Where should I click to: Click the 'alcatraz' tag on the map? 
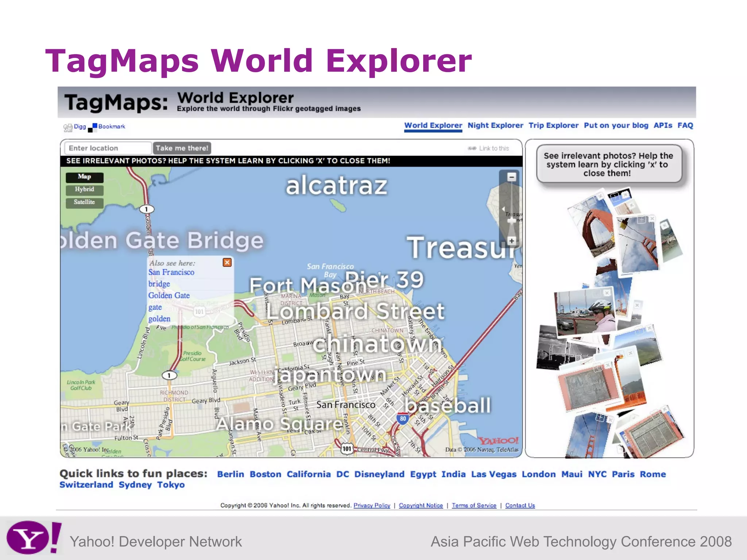[336, 186]
